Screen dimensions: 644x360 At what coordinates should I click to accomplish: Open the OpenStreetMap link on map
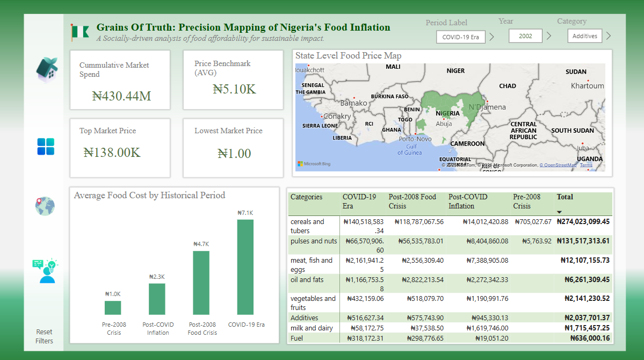(558, 165)
